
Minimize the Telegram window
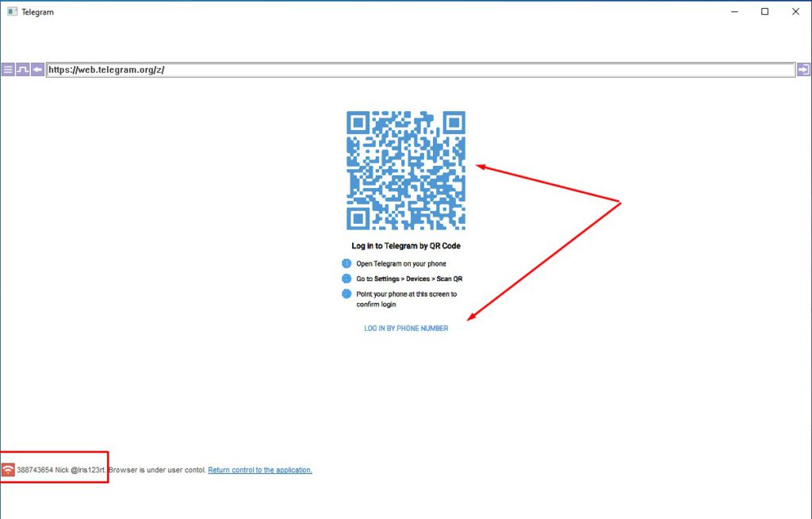coord(734,11)
